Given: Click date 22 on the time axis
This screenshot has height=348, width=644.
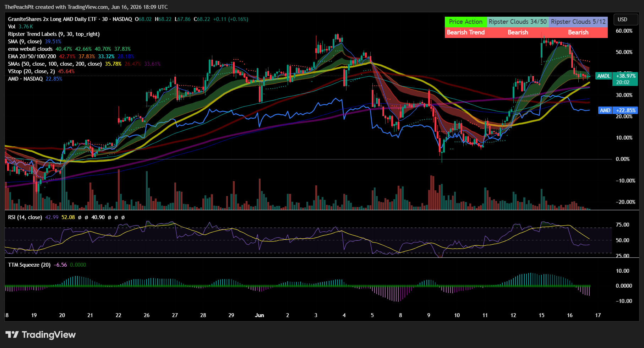Looking at the screenshot, I should point(119,315).
